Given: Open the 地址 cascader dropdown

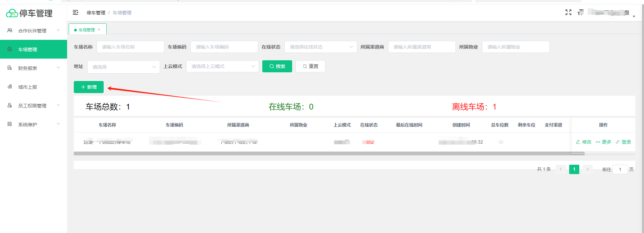Looking at the screenshot, I should pos(123,67).
